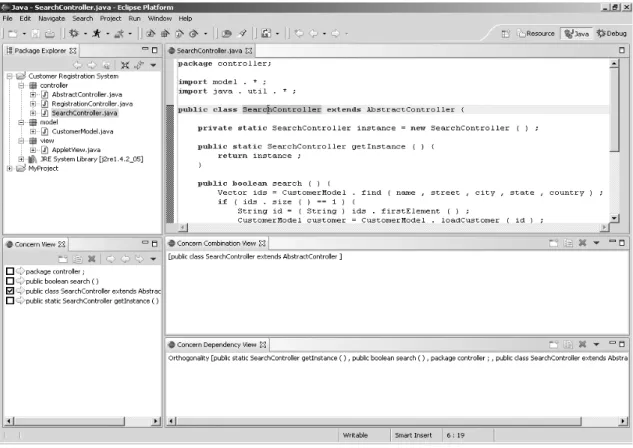633x448 pixels.
Task: Click X icon in Concern Dependency View toolbar
Action: 583,344
